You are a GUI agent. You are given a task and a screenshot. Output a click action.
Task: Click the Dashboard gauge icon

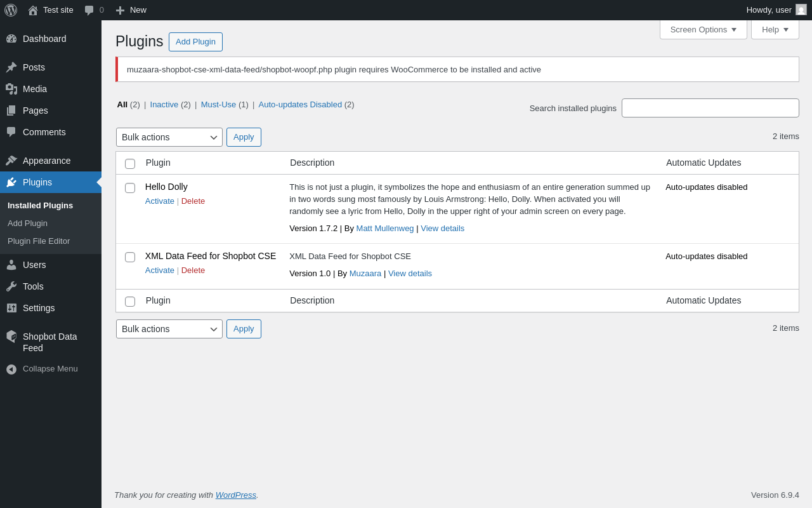pyautogui.click(x=11, y=39)
